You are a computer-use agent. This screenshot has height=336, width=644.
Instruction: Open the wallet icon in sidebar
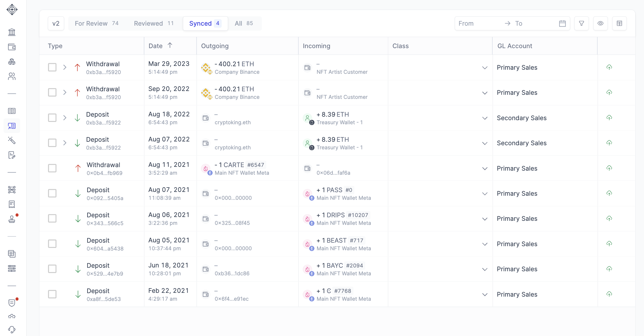[12, 47]
